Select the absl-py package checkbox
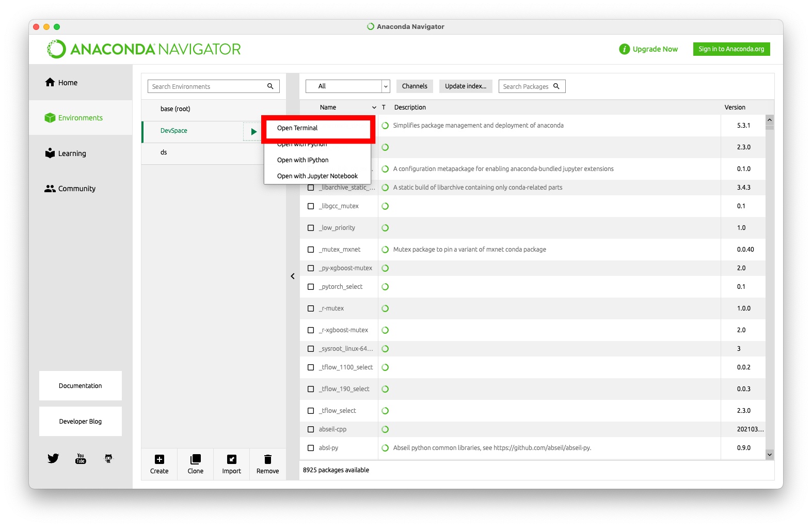 [311, 448]
